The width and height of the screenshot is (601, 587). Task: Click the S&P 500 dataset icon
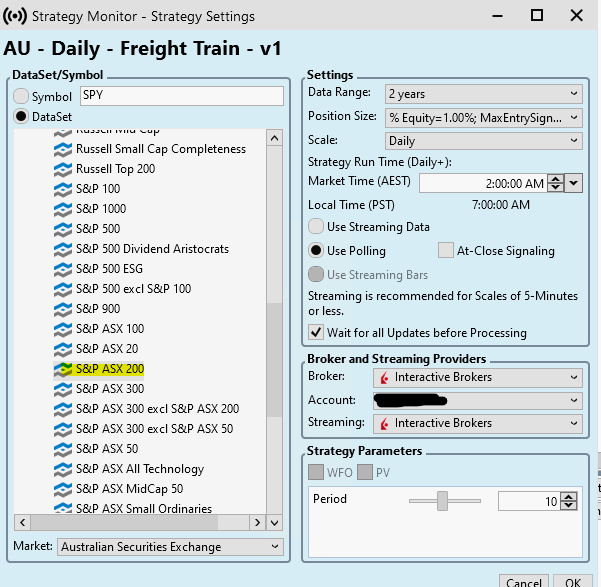(x=62, y=229)
